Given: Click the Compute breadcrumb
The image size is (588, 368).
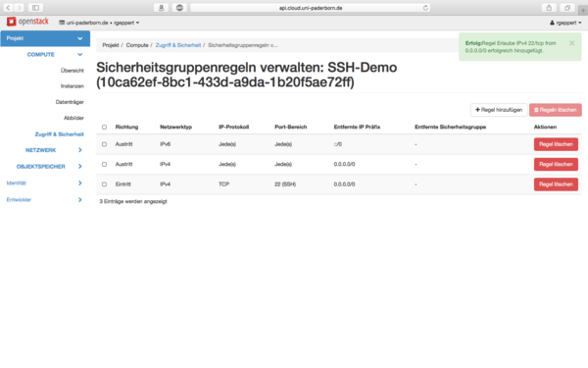Looking at the screenshot, I should point(137,45).
